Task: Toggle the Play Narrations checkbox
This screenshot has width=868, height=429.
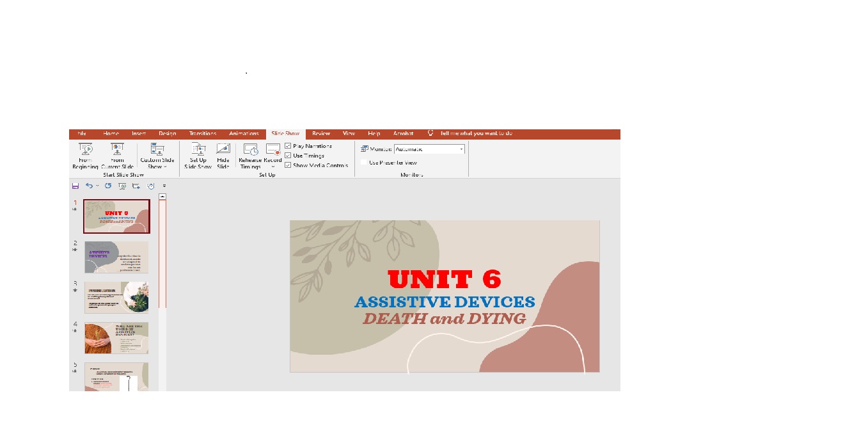Action: click(x=288, y=146)
